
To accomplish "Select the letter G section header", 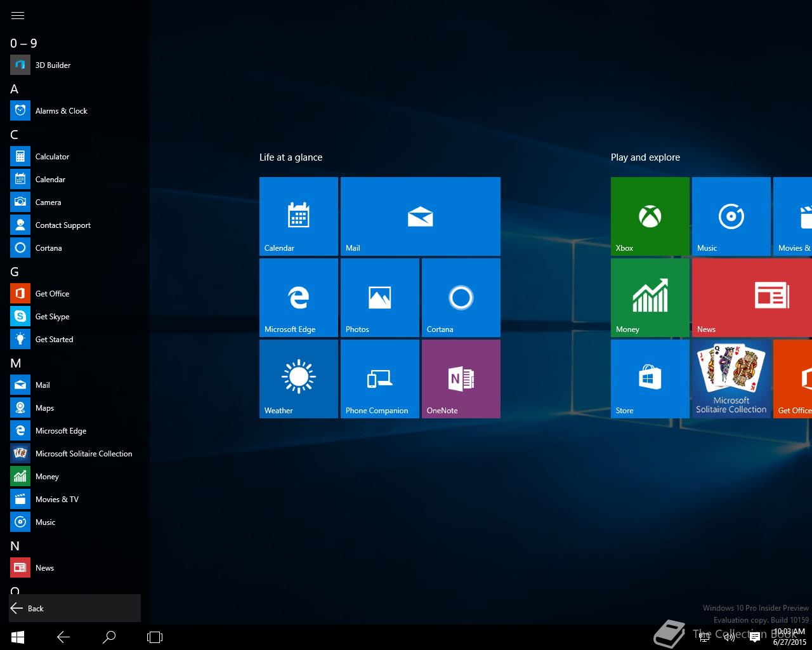I will (15, 272).
